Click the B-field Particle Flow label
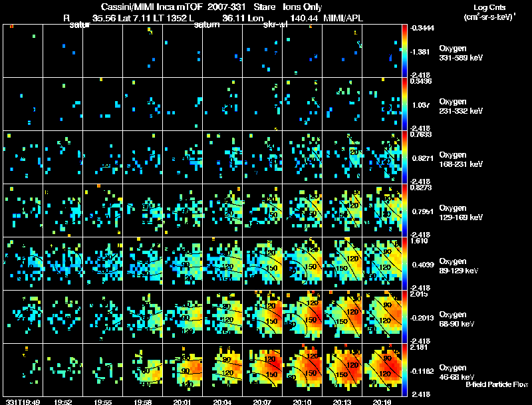 [x=497, y=384]
